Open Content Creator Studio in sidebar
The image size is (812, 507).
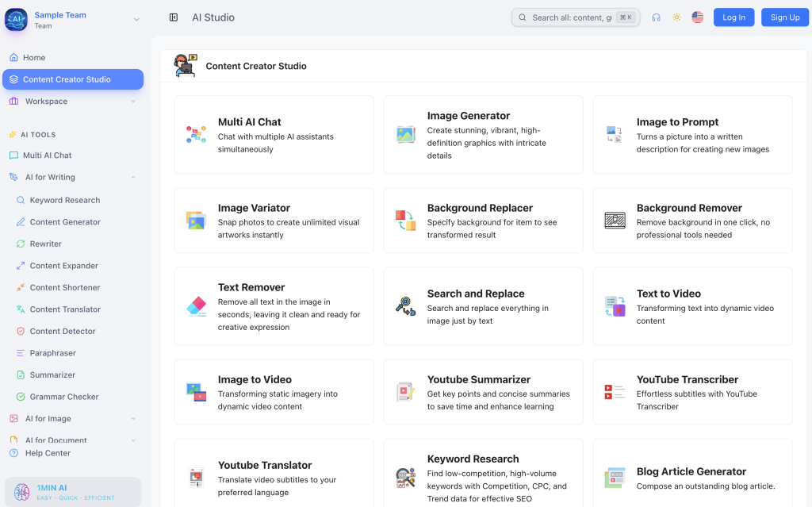click(73, 79)
